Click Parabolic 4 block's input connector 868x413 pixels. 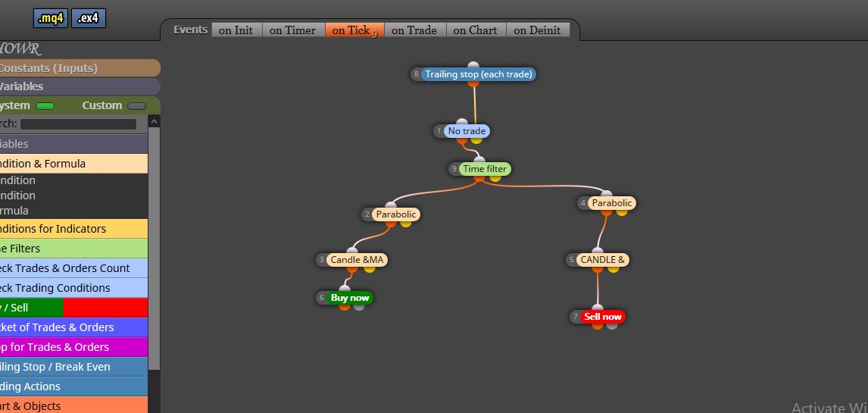(x=607, y=195)
